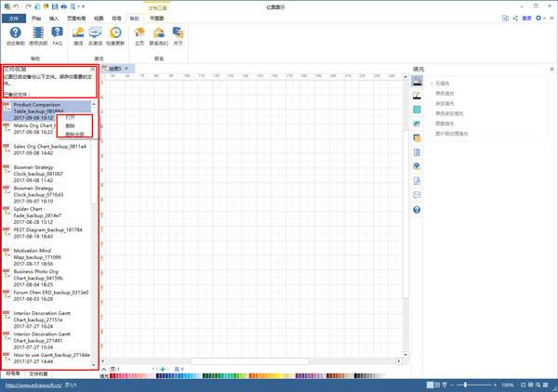558x392 pixels.
Task: Select the teal Shadow icon in right sidebar
Action: [x=417, y=110]
